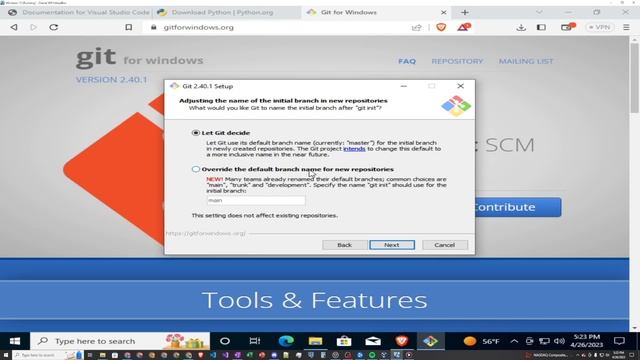Open the REPOSITORY link
The height and width of the screenshot is (360, 640).
pos(457,61)
